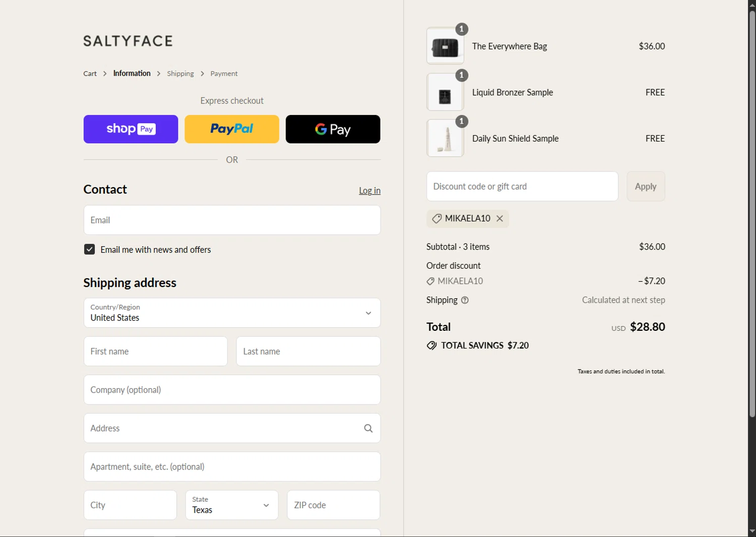Click the Subtotal amount $36.00
Viewport: 756px width, 537px height.
(x=652, y=247)
